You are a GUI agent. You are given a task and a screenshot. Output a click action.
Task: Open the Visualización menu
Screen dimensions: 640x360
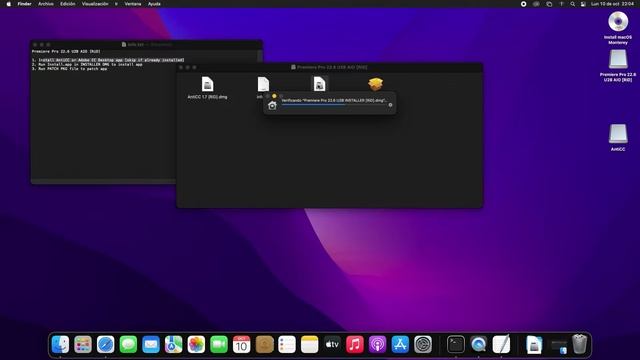[x=95, y=4]
